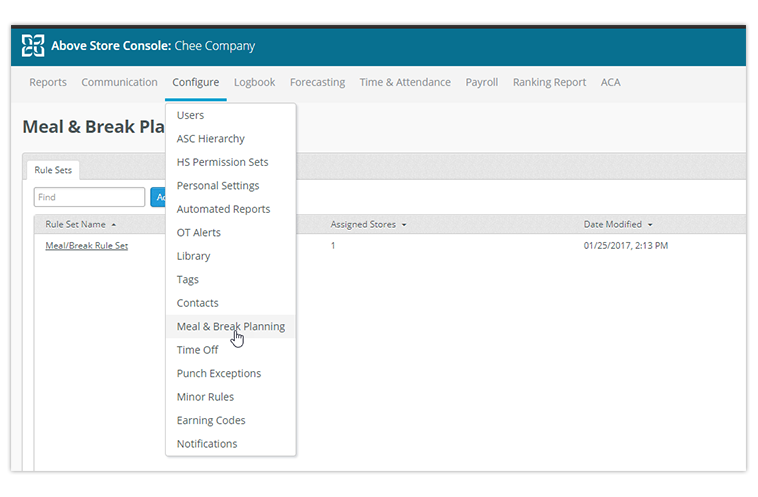Open the Reports menu
Image resolution: width=758 pixels, height=497 pixels.
tap(48, 82)
